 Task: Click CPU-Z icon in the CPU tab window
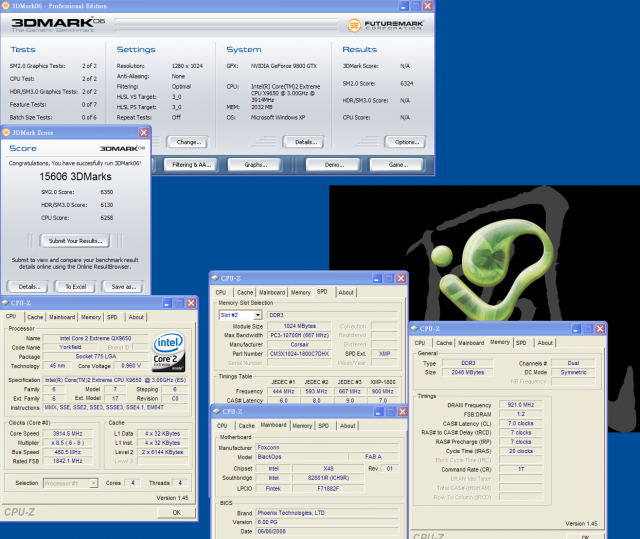[x=5, y=302]
